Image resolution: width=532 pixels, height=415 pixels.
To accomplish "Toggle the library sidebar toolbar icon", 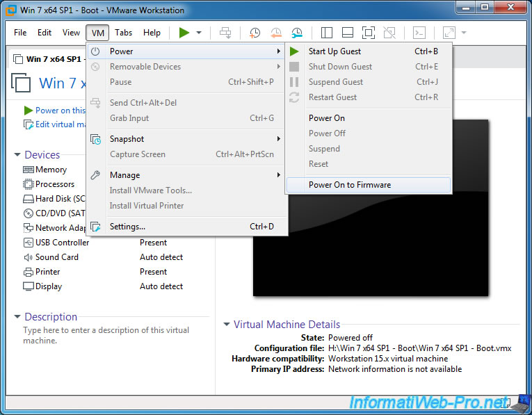I will click(326, 33).
